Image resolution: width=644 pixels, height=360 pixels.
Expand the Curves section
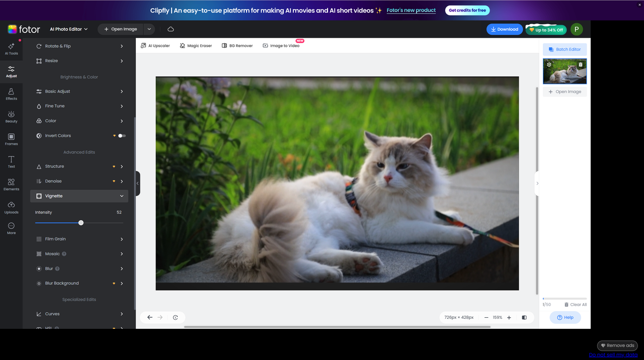[x=79, y=314]
